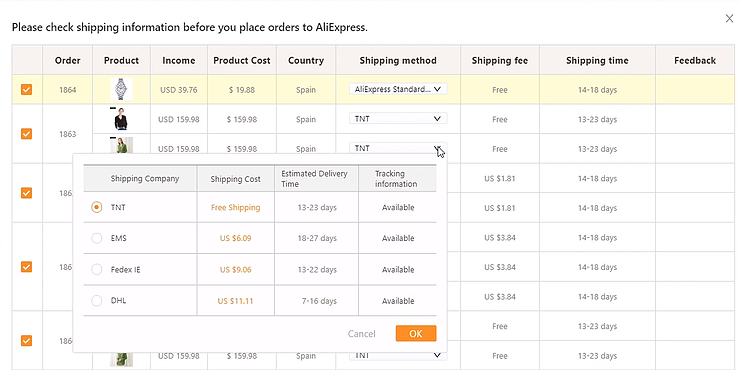
Task: Click the Income column header
Action: click(x=178, y=60)
